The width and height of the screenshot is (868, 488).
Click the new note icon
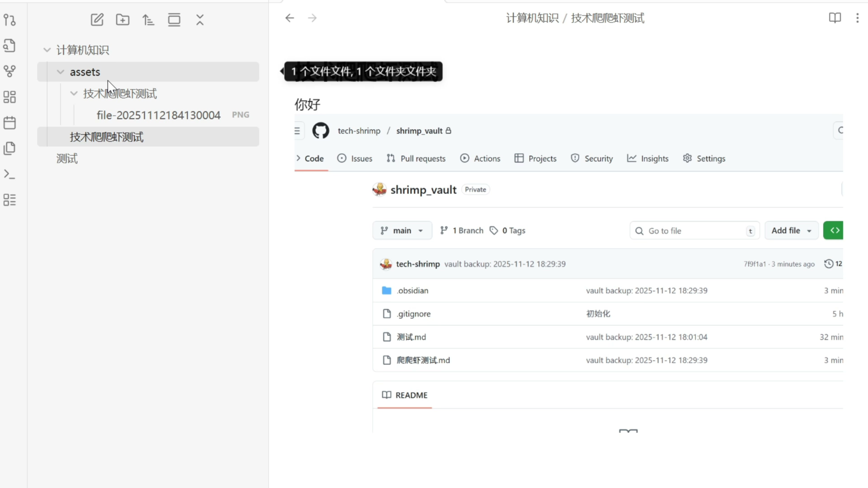pos(97,19)
